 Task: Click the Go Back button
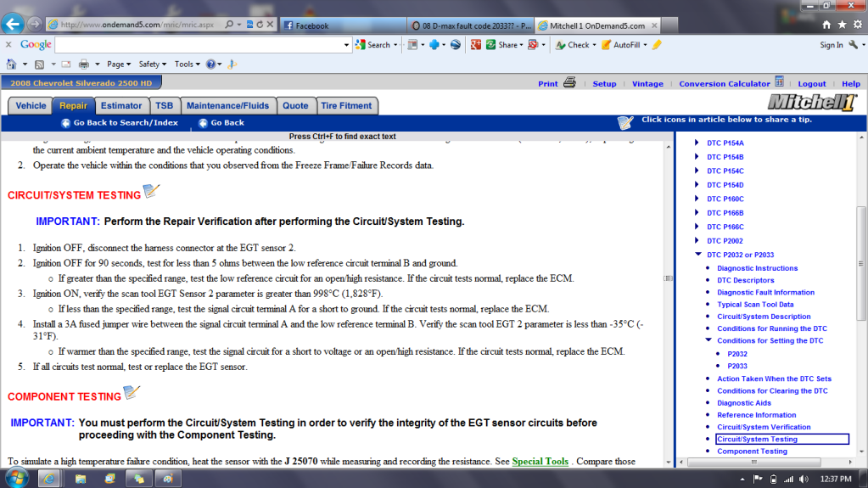tap(221, 123)
